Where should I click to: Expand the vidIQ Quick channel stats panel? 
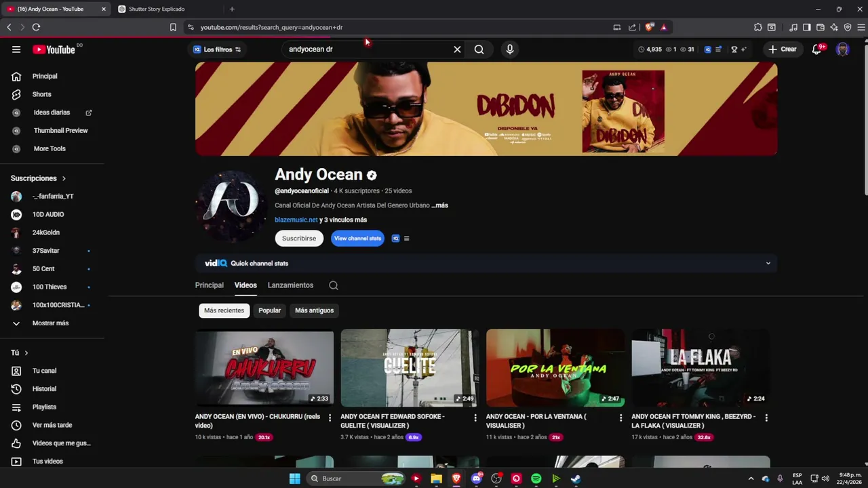(768, 263)
